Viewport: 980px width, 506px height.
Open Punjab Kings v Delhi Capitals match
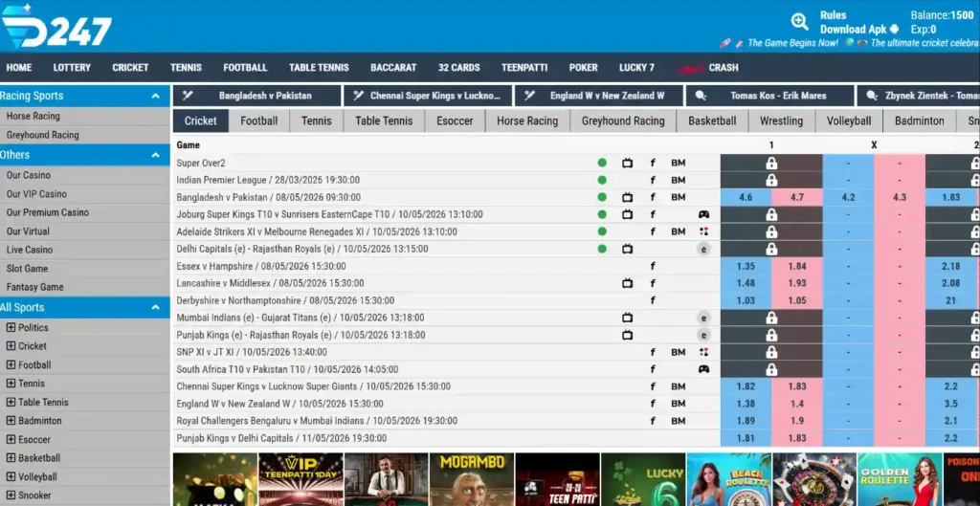click(x=282, y=438)
